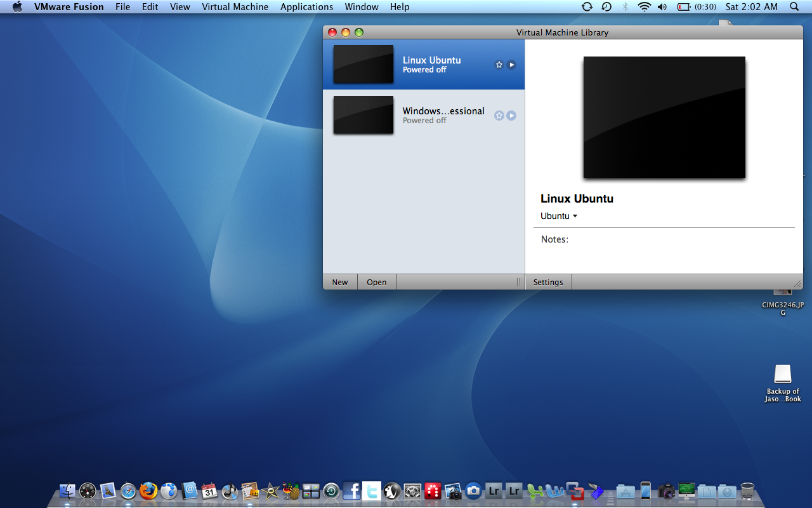Launch Mail from the Dock

(108, 491)
